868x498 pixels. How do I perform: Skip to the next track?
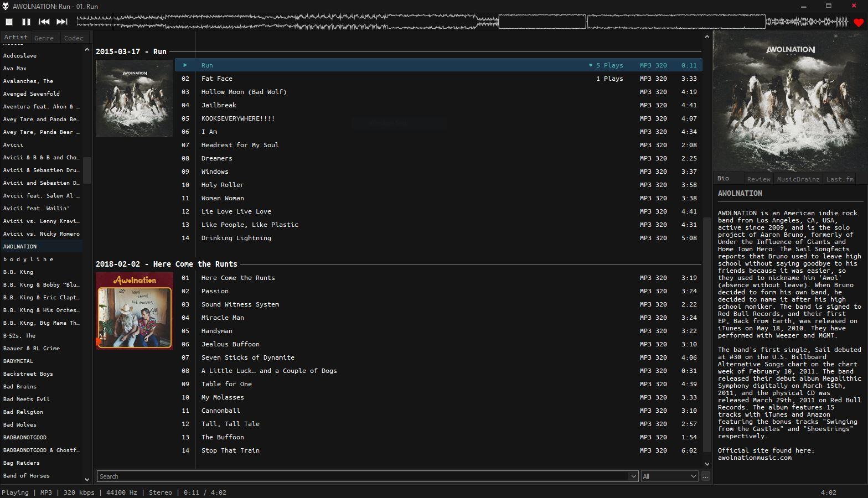coord(62,22)
